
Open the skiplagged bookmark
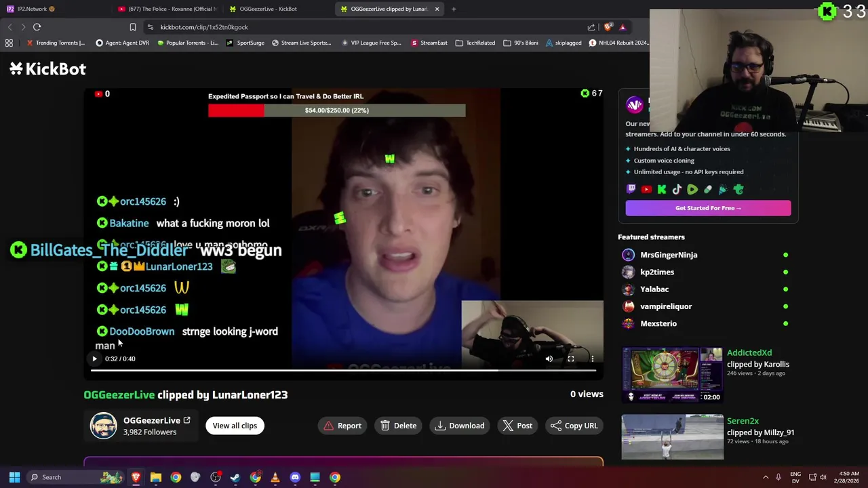click(564, 43)
